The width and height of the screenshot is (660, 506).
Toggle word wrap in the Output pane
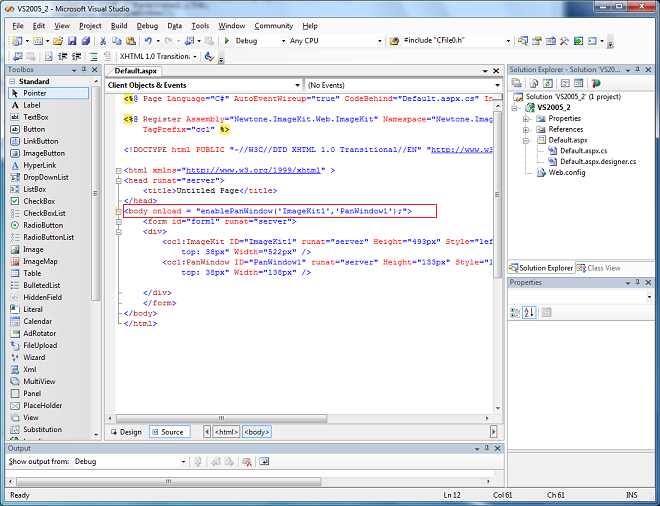(264, 462)
